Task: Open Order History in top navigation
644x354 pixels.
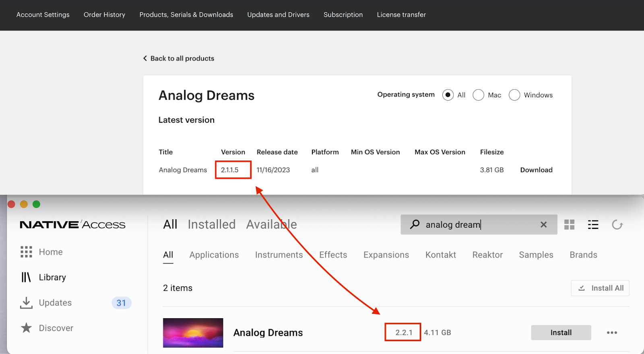Action: point(104,14)
